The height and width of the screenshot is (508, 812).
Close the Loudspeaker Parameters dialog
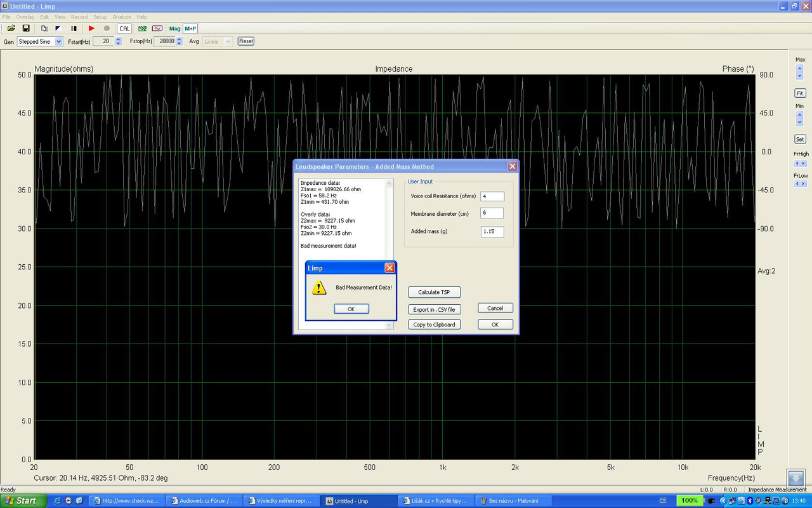pos(513,166)
